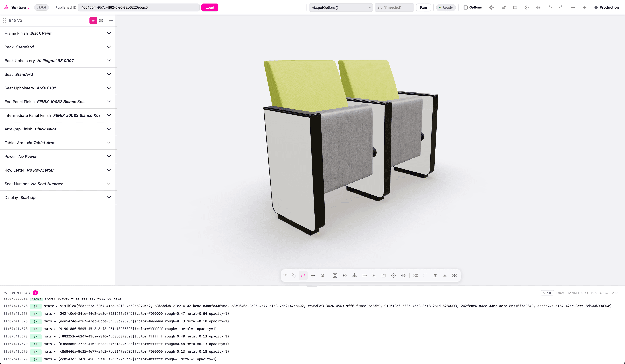Expand the Seat Number option
The width and height of the screenshot is (625, 364).
pos(58,184)
